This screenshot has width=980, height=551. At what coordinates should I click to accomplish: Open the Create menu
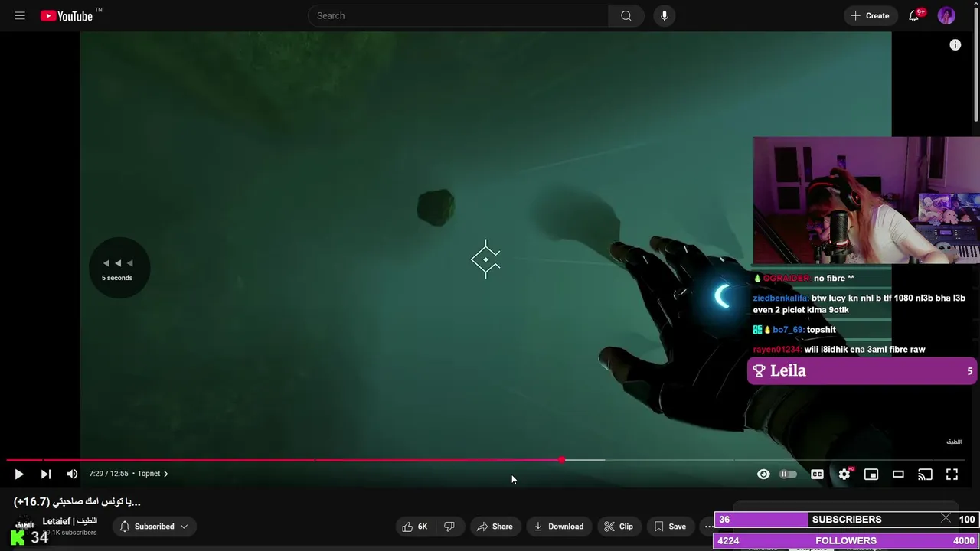pyautogui.click(x=871, y=15)
